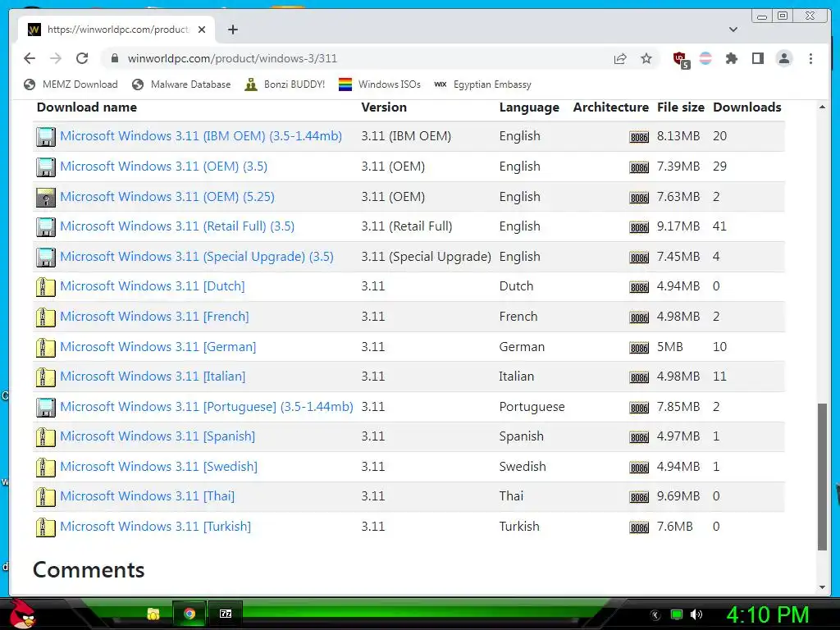Open the uBlock Origin extension icon
Viewport: 840px width, 630px height.
681,59
